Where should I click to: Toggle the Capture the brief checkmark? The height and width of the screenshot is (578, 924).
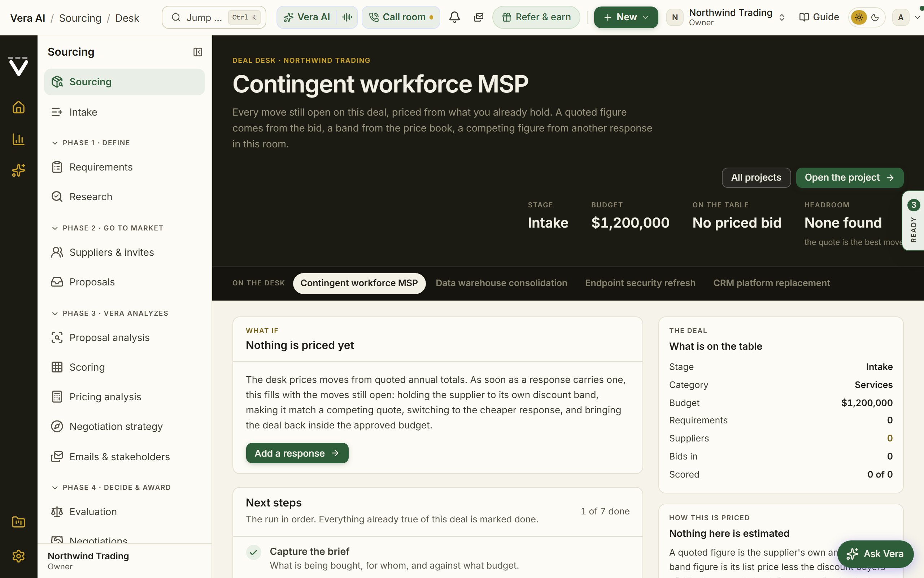253,552
